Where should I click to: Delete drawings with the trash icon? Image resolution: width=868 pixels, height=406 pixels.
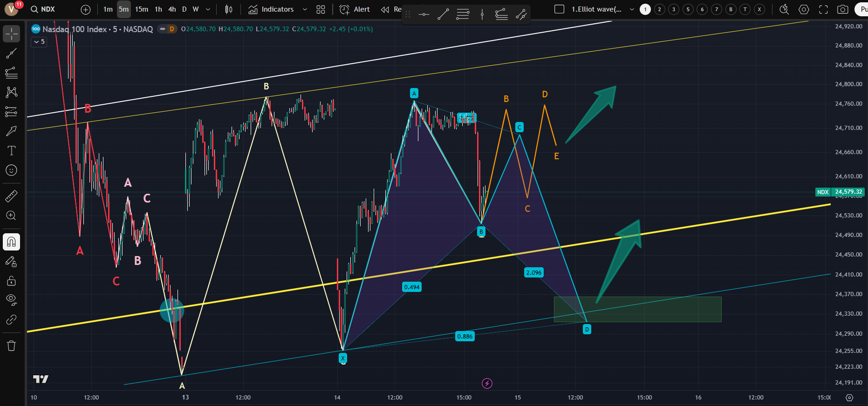[12, 345]
